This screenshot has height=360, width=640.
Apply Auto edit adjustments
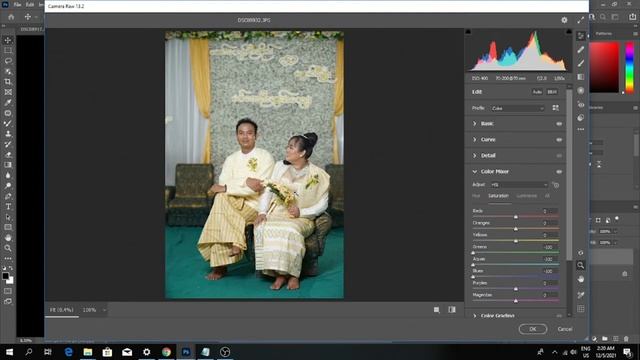[x=537, y=92]
